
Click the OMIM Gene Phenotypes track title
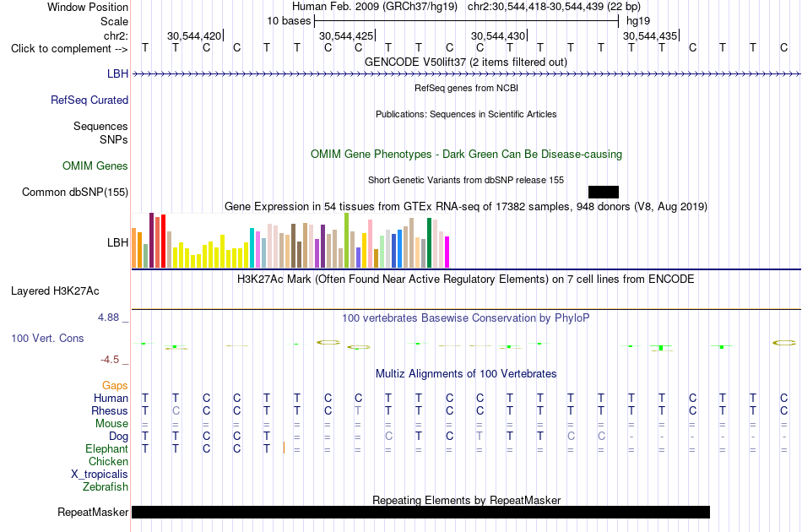(x=466, y=154)
